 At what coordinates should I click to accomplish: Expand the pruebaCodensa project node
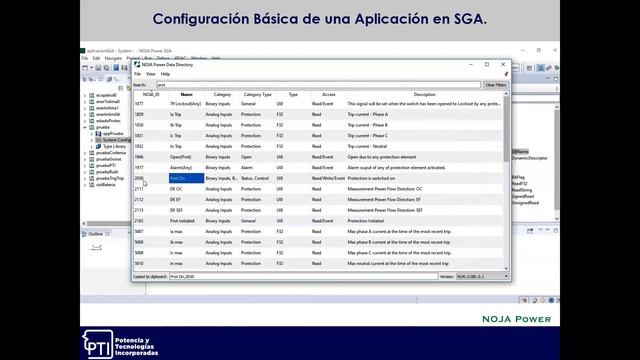[85, 153]
